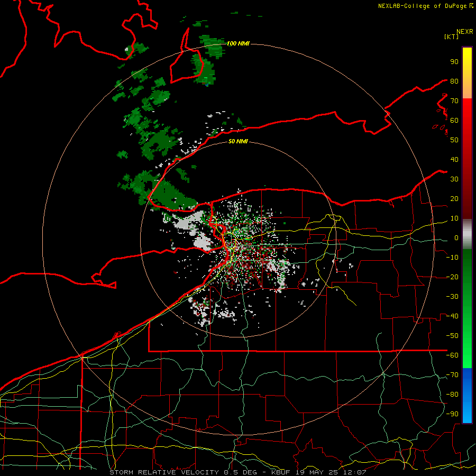Click the -10 value on velocity scale
Viewport: 476px width, 476px height.
coord(452,258)
